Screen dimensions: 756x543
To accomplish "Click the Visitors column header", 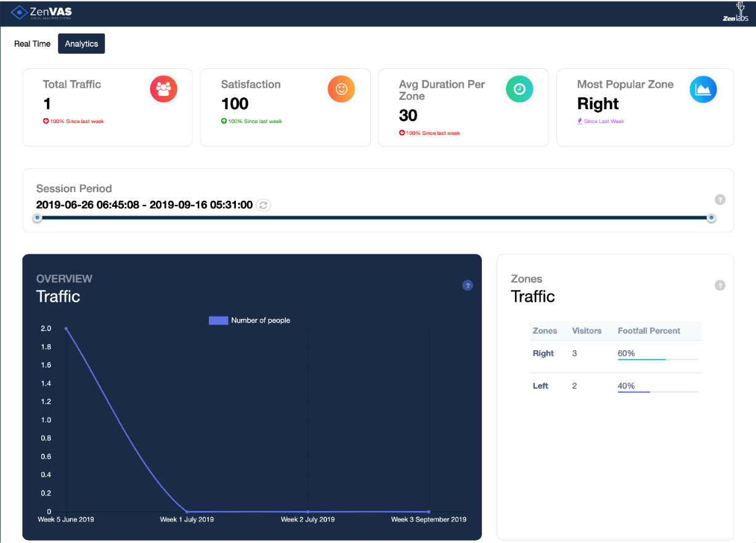I will (x=587, y=331).
